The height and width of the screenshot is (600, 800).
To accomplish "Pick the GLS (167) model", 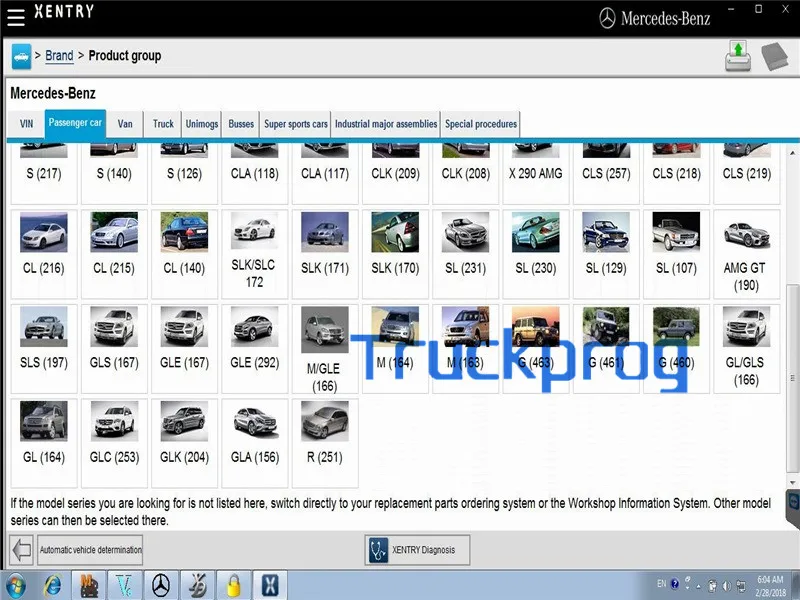I will point(114,348).
